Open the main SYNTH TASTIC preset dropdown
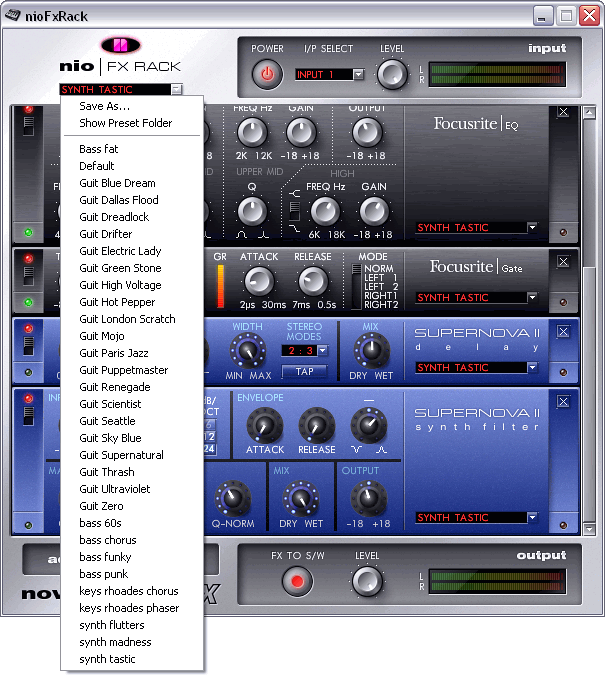Image resolution: width=605 pixels, height=680 pixels. point(176,89)
